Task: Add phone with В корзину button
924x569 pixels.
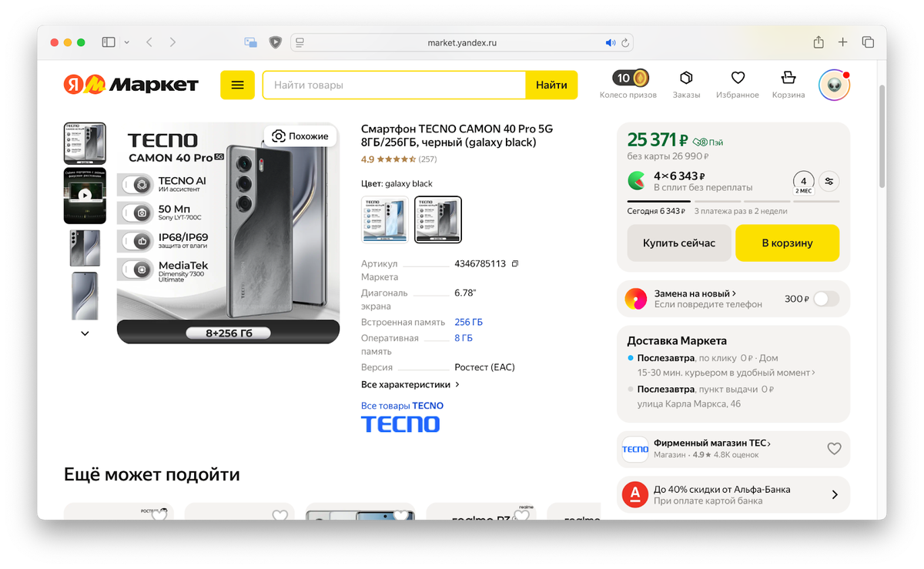Action: coord(787,243)
